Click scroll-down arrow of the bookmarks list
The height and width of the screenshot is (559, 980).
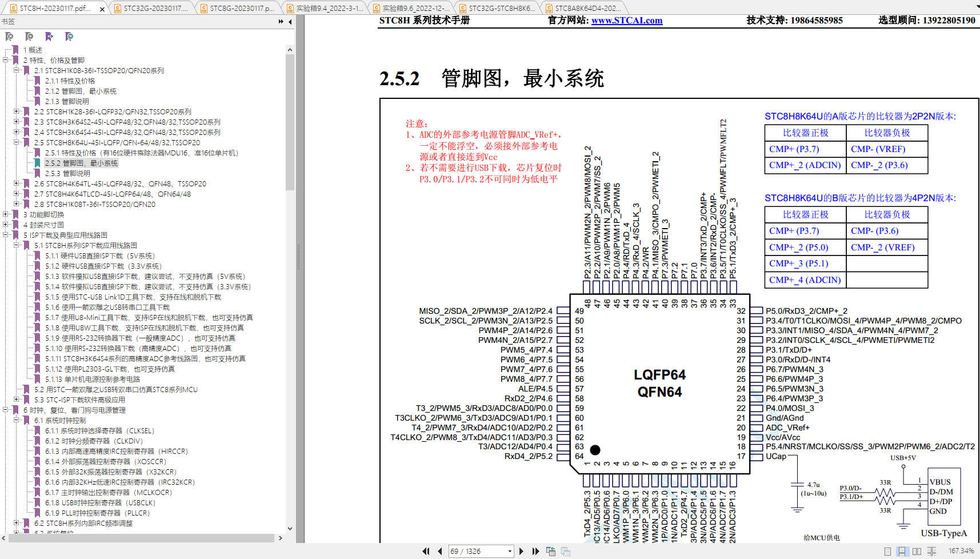click(290, 529)
